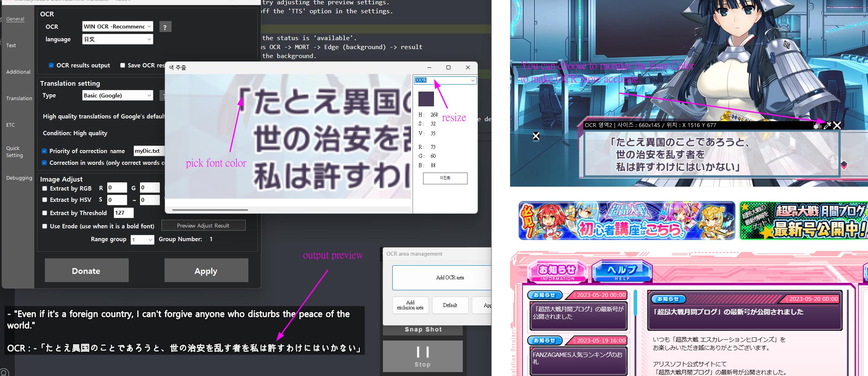Viewport: 868px width, 376px height.
Task: Close the 색 추출 color extraction window
Action: 468,67
